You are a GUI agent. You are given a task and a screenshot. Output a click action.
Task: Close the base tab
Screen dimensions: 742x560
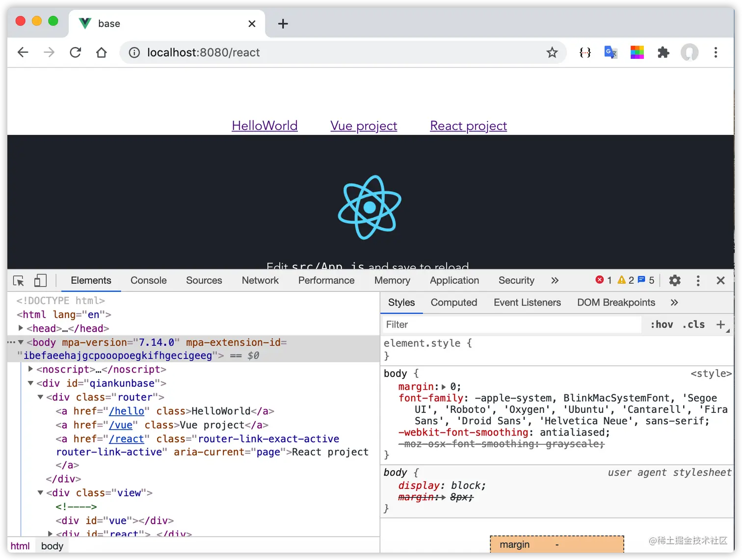[x=252, y=24]
